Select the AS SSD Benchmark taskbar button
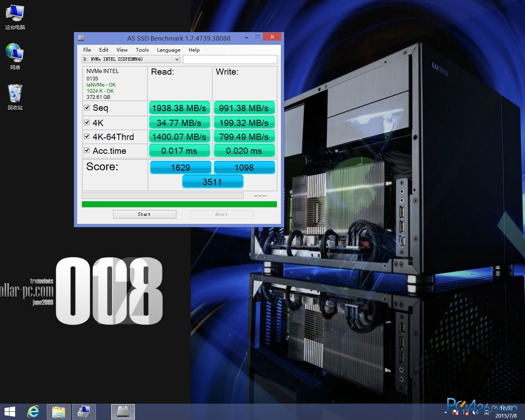The height and width of the screenshot is (420, 525). (x=123, y=412)
